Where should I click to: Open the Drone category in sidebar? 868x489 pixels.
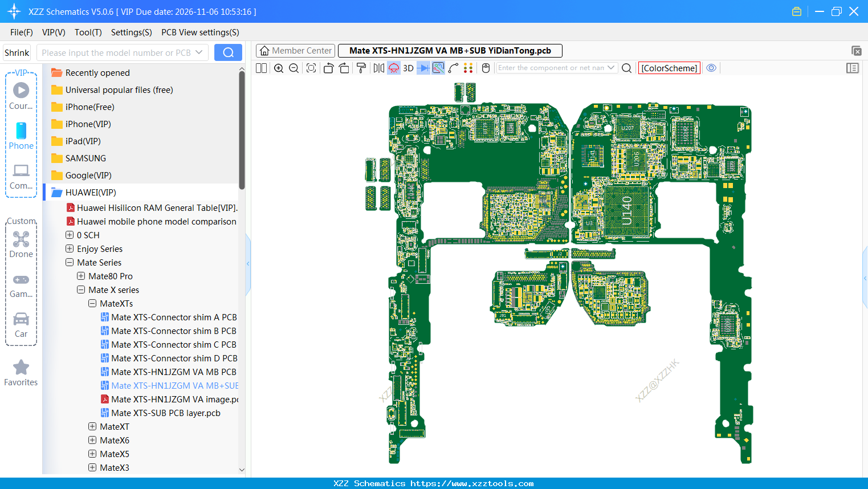coord(21,244)
